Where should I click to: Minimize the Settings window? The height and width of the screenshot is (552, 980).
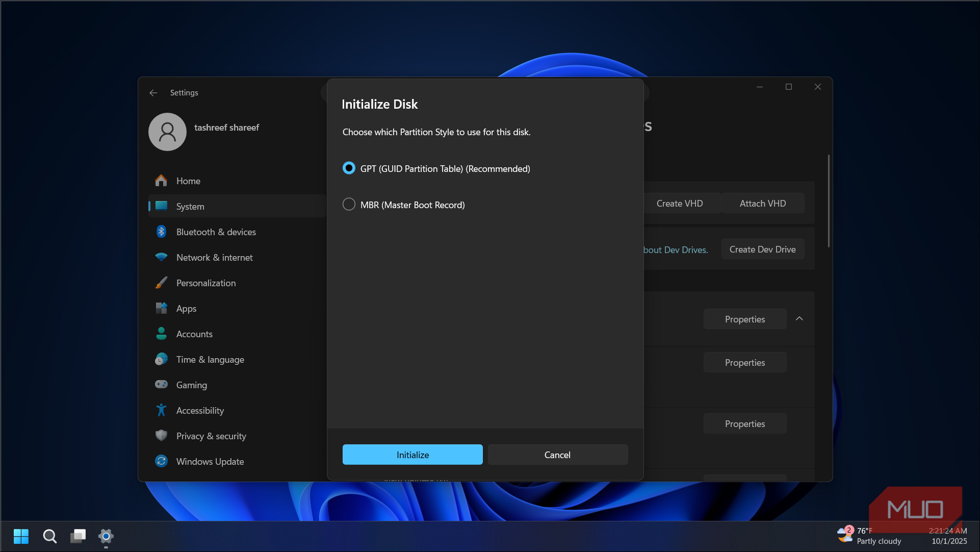[760, 87]
